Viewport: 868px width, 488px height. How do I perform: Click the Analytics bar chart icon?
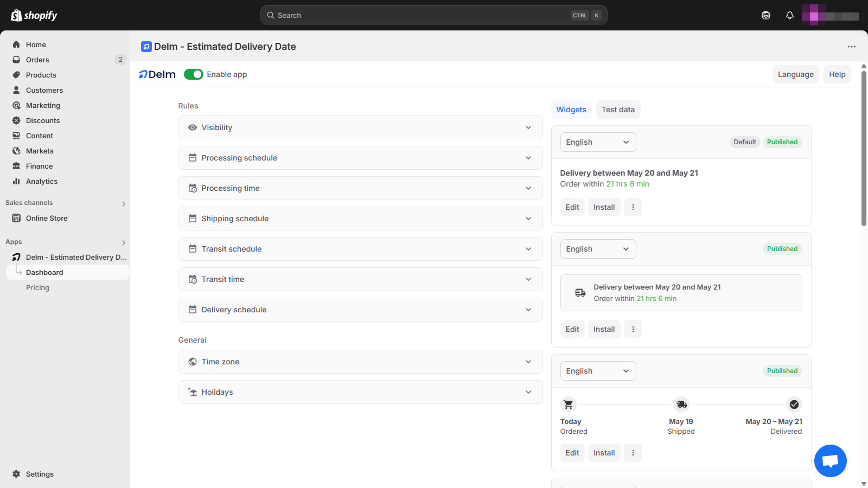[16, 181]
